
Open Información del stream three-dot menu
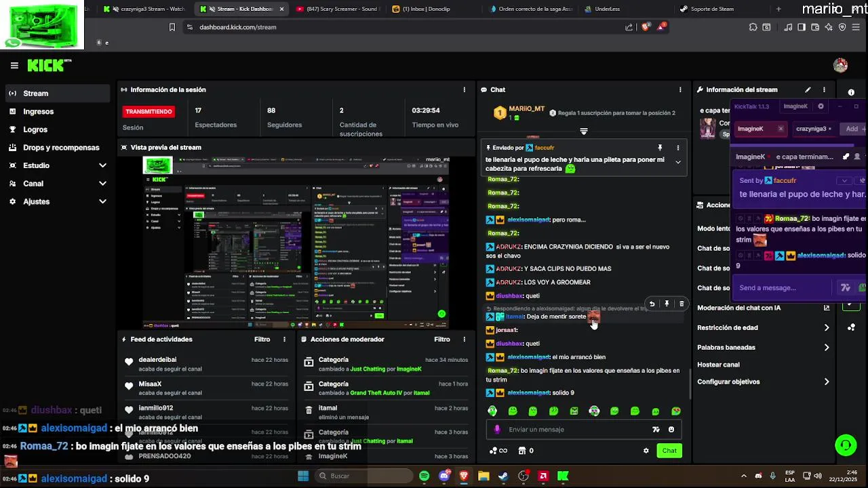point(824,89)
